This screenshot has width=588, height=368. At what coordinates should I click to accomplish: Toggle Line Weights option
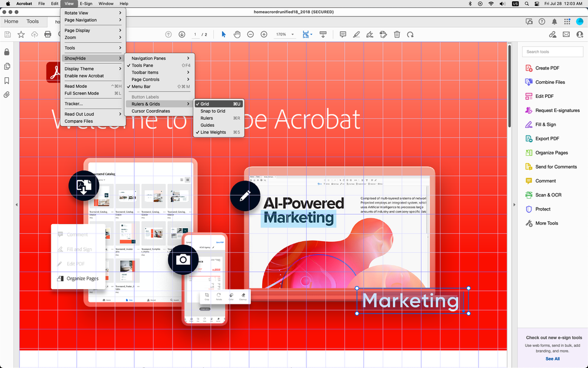click(219, 133)
